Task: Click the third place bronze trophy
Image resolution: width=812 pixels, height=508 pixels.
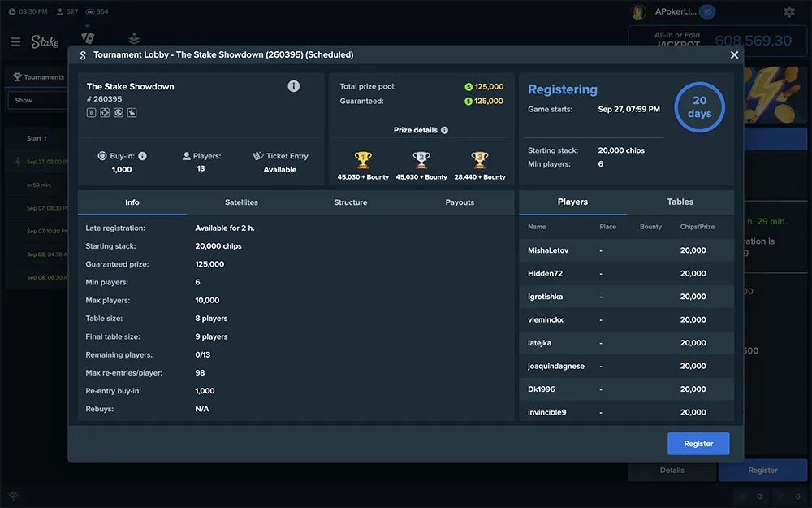Action: point(480,160)
